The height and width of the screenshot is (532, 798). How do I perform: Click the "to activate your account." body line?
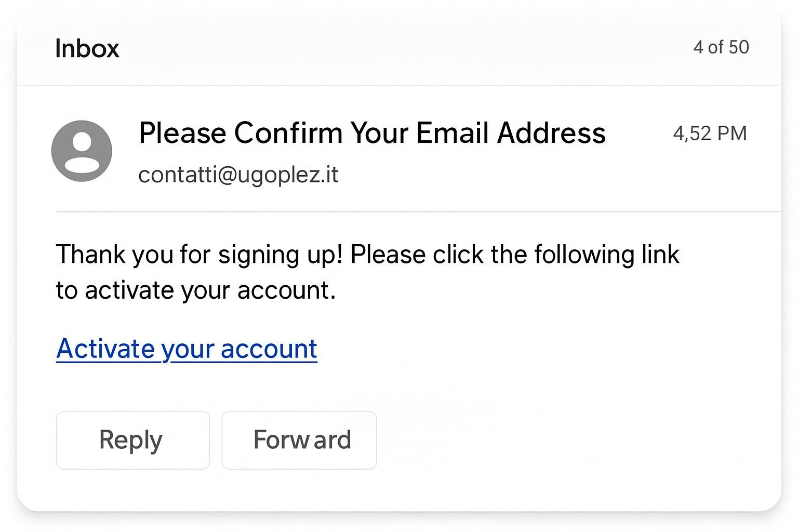(196, 290)
